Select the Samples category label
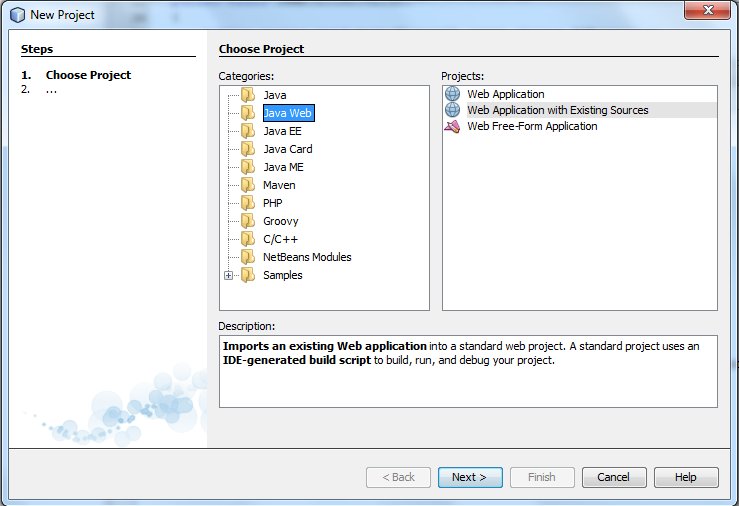This screenshot has width=739, height=506. point(282,275)
